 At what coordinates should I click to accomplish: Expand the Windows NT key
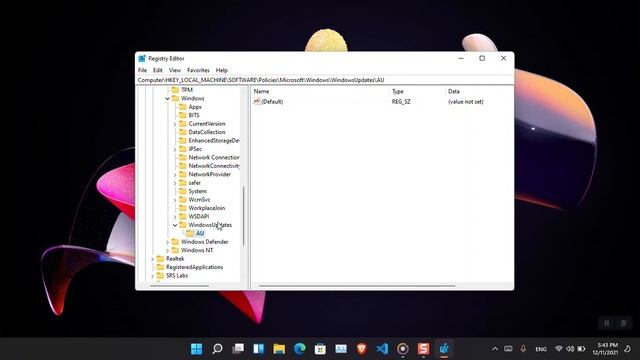click(167, 250)
